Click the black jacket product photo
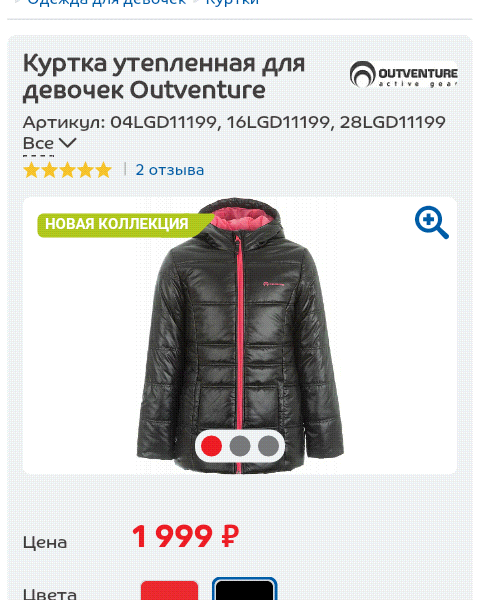Viewport: 480px width, 600px height. (x=240, y=336)
